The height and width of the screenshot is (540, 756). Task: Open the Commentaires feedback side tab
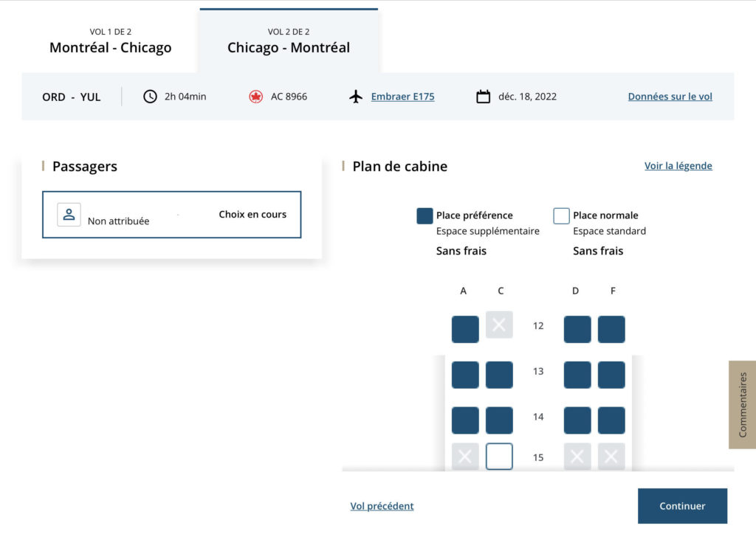[x=742, y=404]
